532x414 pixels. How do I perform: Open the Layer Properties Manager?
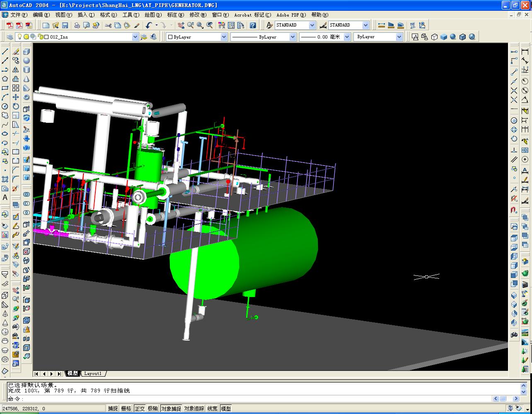tap(10, 37)
